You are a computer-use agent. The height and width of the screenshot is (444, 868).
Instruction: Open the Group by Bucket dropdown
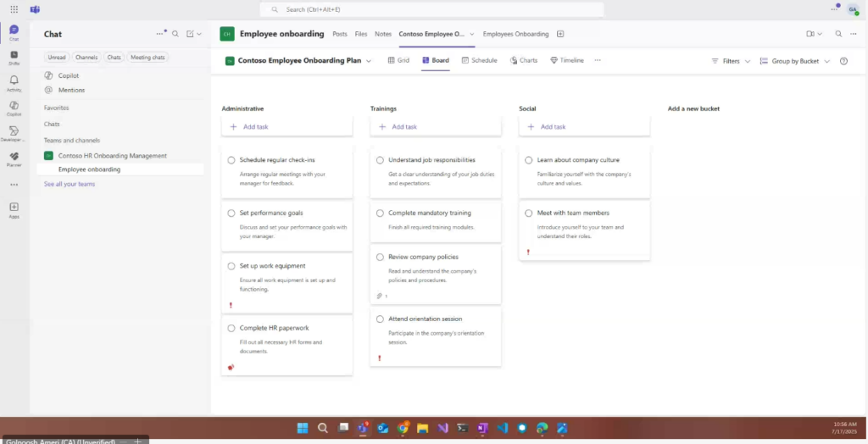coord(795,61)
